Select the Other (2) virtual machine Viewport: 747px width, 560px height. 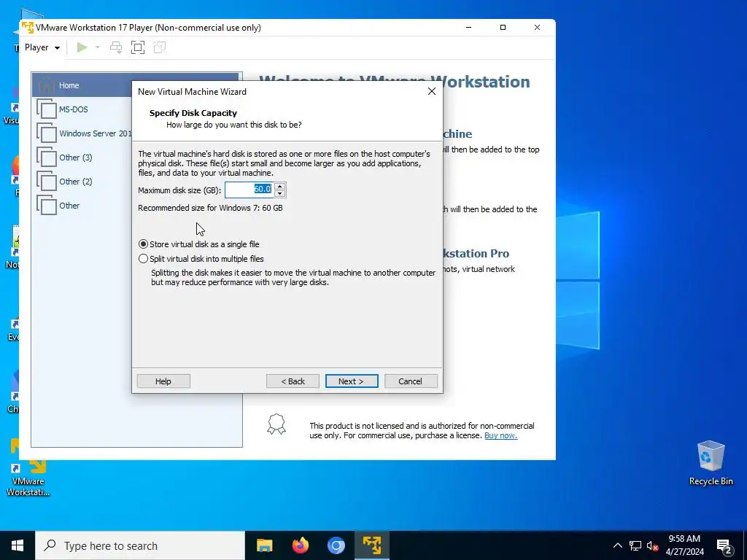pyautogui.click(x=82, y=182)
